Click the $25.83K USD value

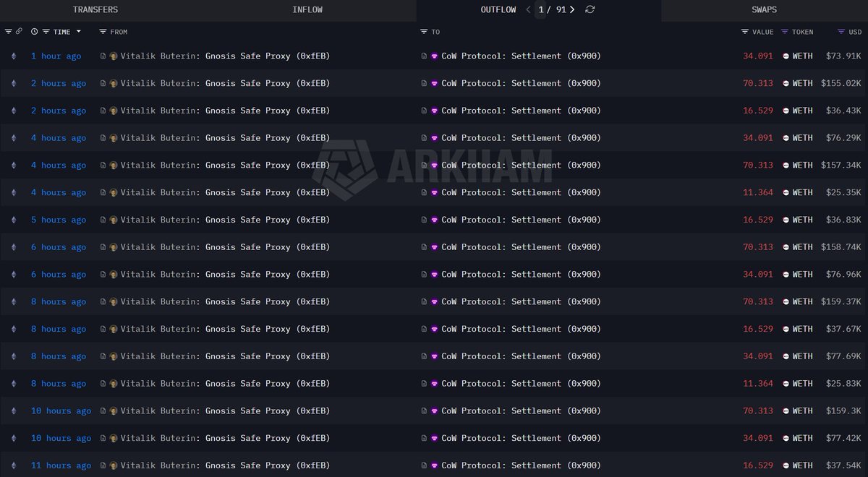[843, 384]
